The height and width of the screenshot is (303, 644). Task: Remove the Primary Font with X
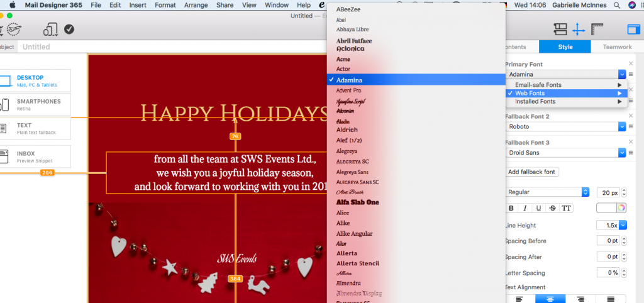coord(631,63)
